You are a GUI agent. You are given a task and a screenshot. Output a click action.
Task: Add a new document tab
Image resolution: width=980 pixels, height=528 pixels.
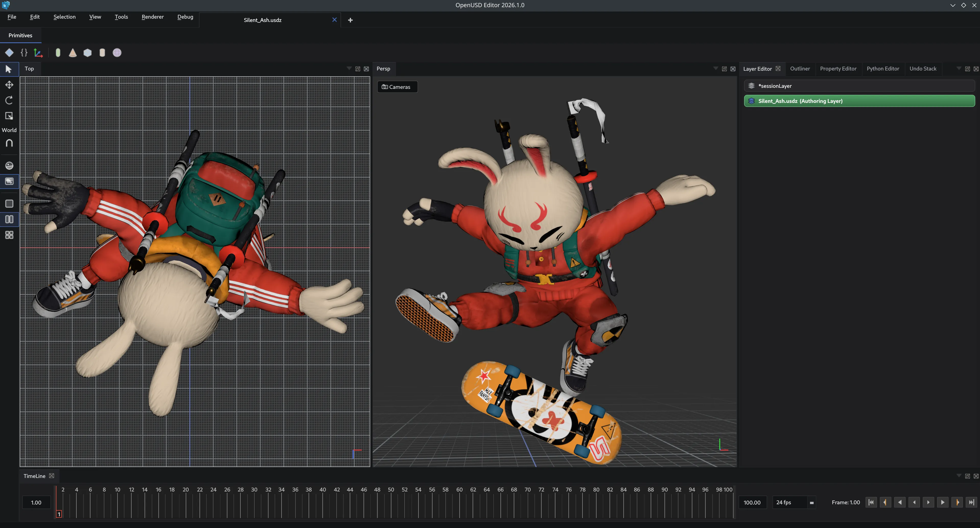pyautogui.click(x=350, y=20)
